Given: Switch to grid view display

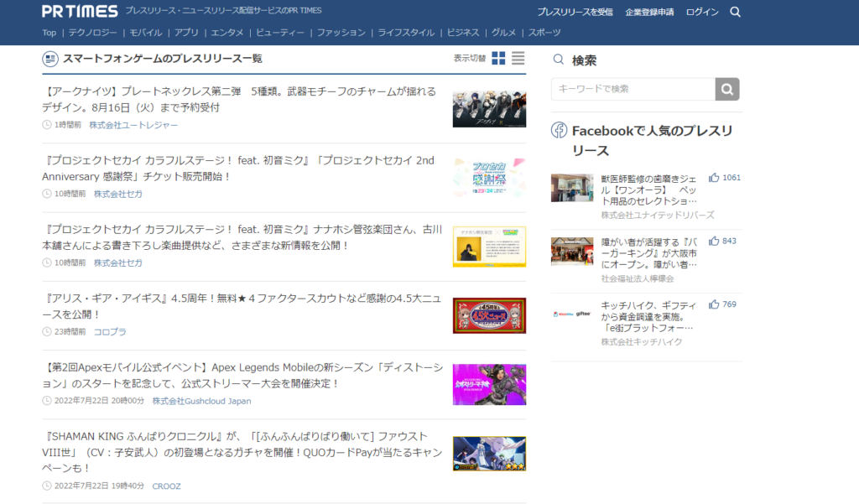Looking at the screenshot, I should [498, 58].
